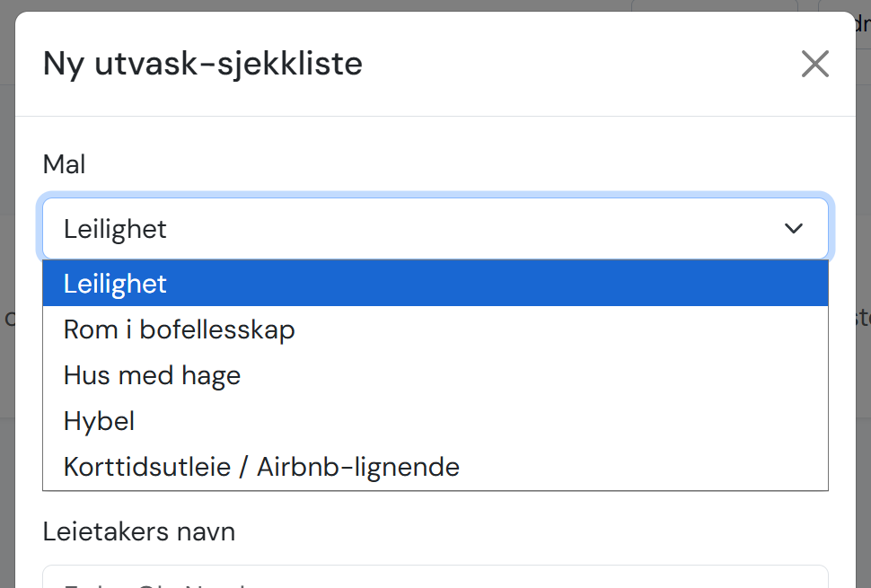Select "Leilighet" from the open Mal dropdown
Screen dimensions: 871x588
[115, 283]
